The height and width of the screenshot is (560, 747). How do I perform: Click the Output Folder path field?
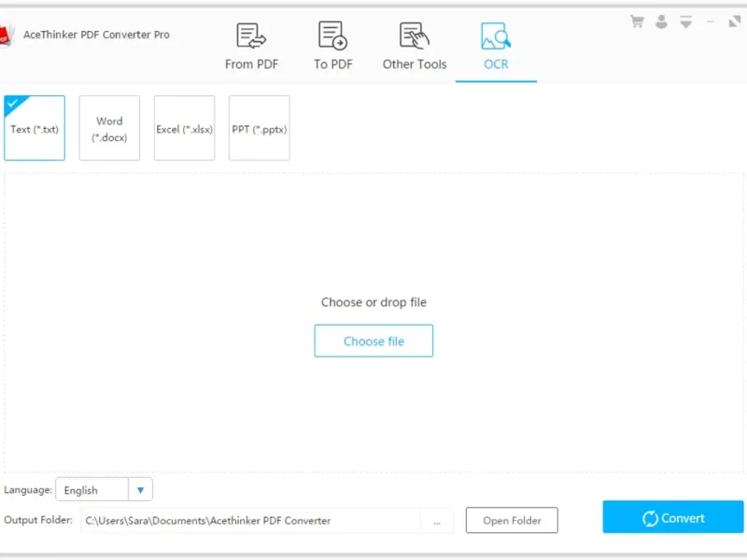coord(250,521)
